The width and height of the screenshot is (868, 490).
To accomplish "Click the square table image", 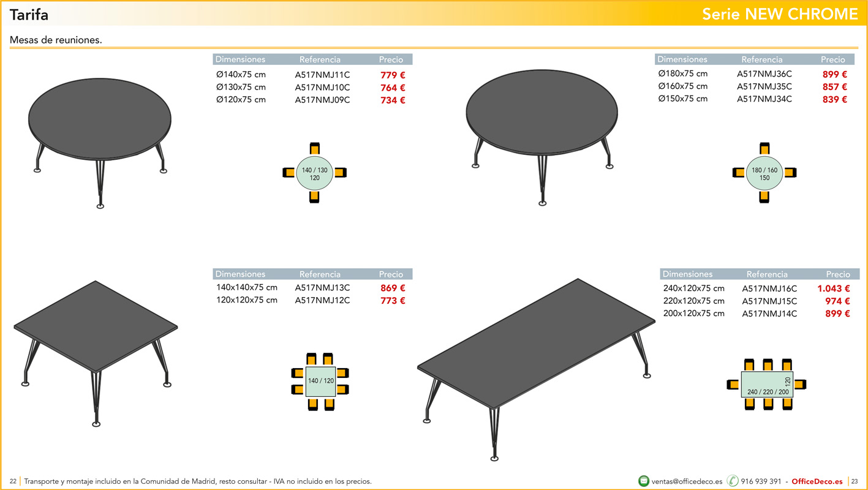I will 96,353.
